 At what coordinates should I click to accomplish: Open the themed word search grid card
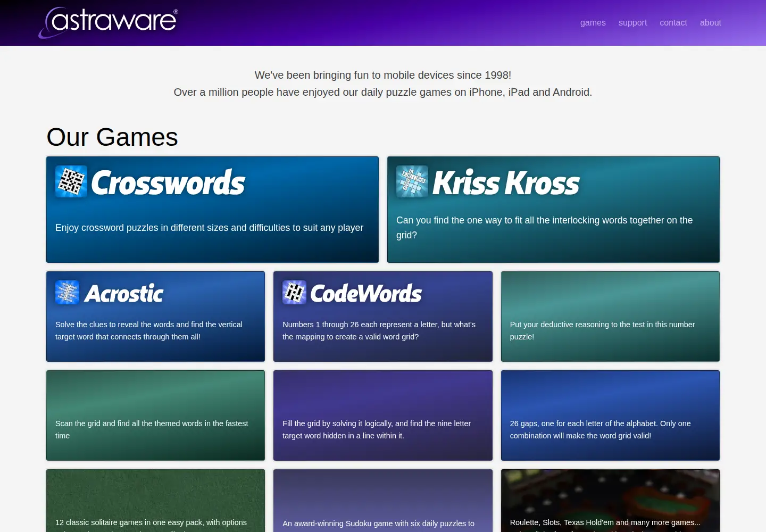(x=155, y=415)
